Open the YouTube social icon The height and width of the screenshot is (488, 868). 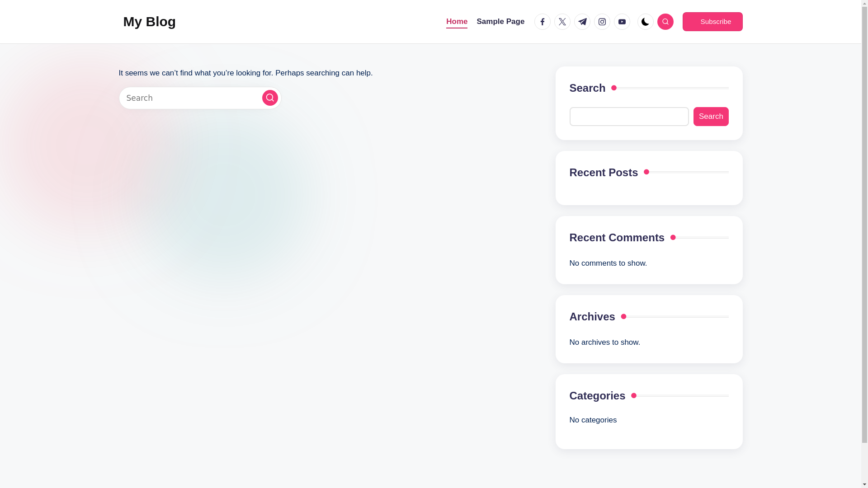coord(622,22)
